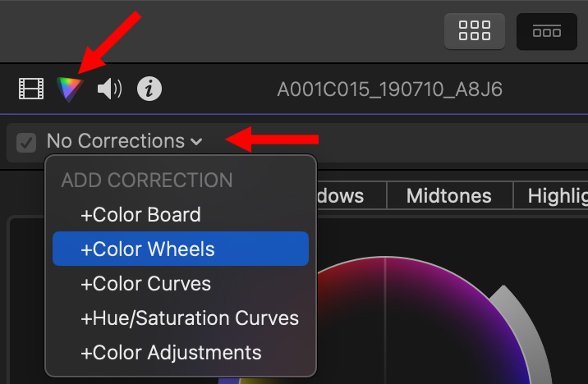The width and height of the screenshot is (588, 384).
Task: Click the chevron next to No Corrections
Action: point(196,142)
